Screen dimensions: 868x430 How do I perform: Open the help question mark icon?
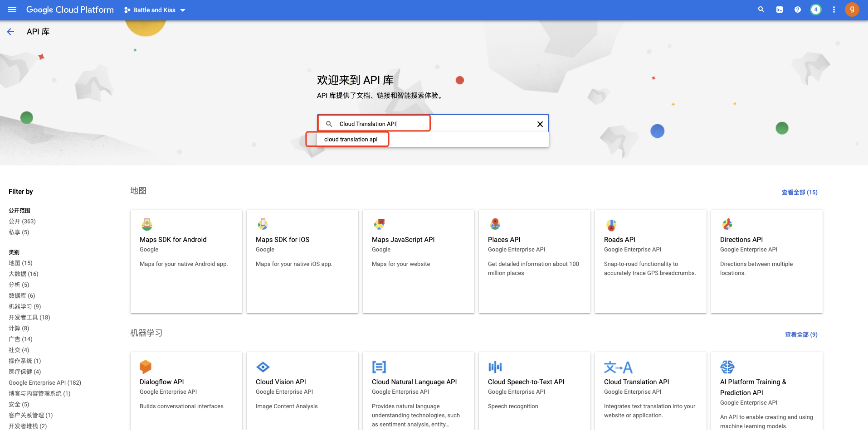[798, 10]
